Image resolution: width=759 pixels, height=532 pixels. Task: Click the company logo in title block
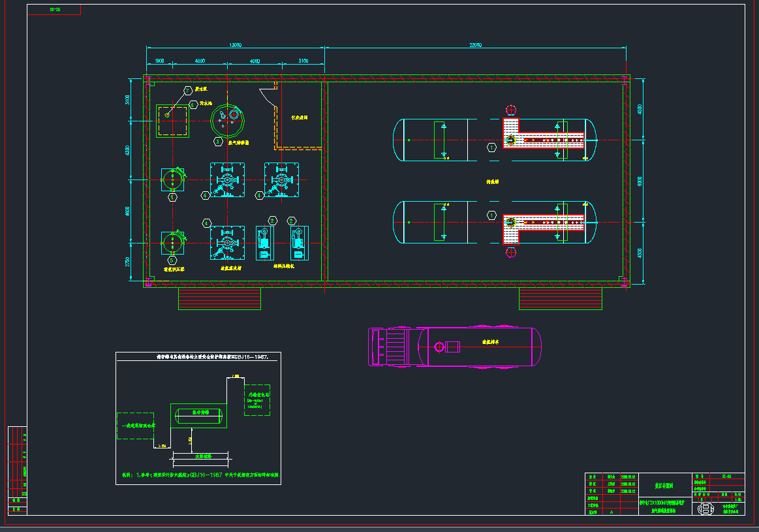point(705,509)
